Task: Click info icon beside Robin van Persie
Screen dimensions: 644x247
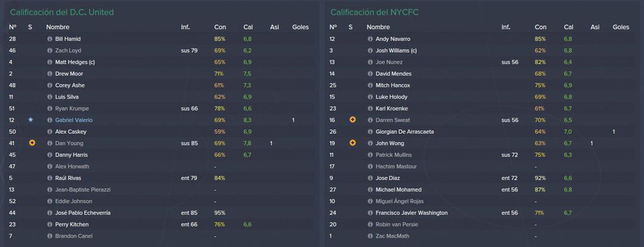Action: (370, 224)
